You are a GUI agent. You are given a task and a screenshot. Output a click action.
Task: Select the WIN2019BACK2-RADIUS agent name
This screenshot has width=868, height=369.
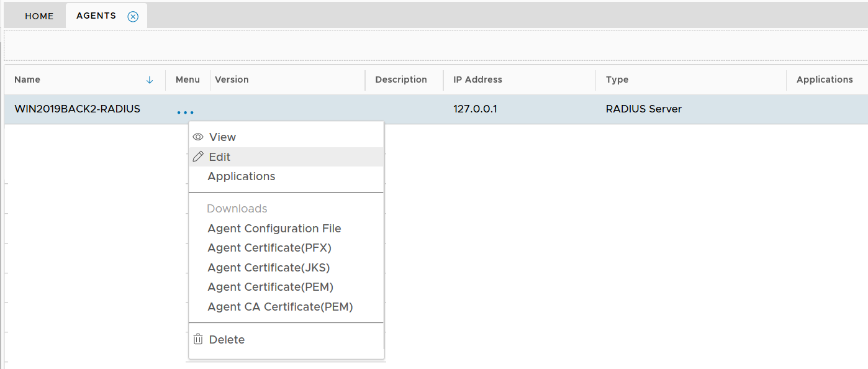[x=77, y=109]
